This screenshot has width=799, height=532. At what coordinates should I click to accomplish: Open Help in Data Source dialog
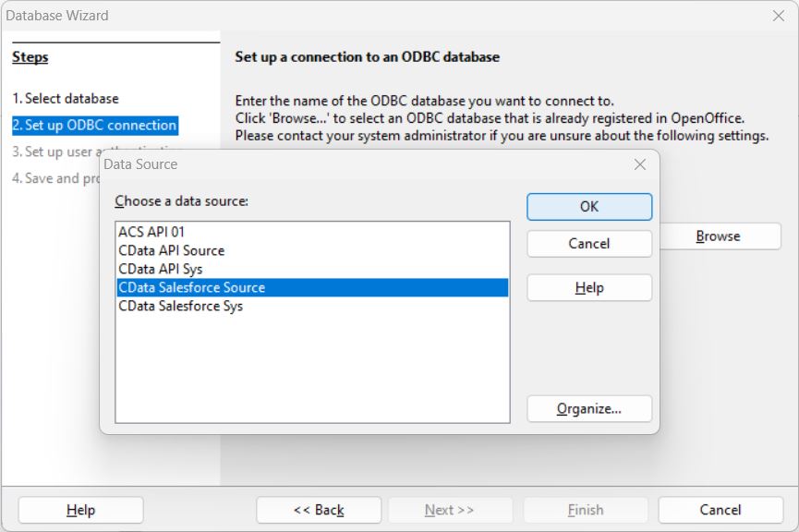(x=589, y=288)
